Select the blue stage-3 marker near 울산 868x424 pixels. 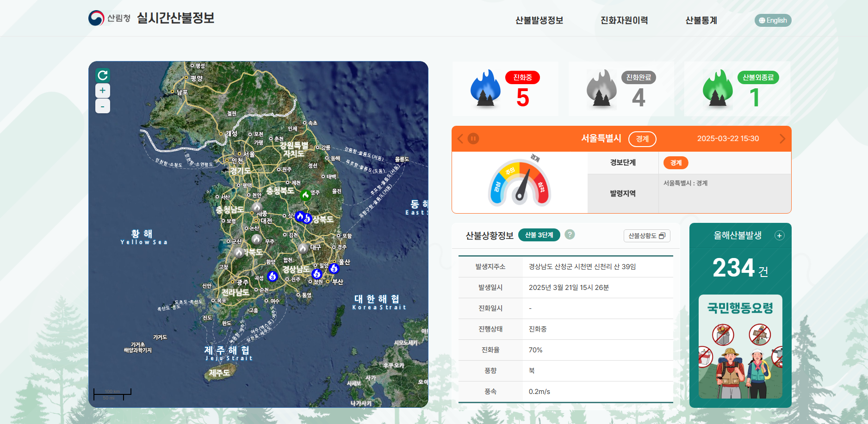[x=334, y=268]
